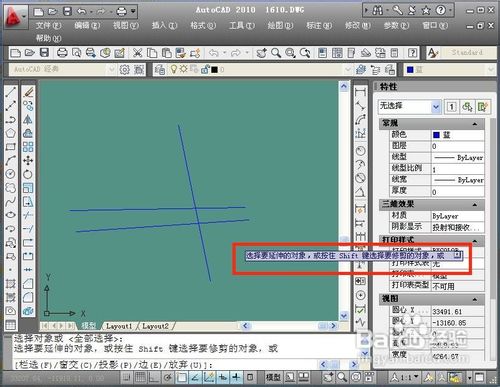The image size is (500, 387).
Task: Select the Rectangle draw tool
Action: [11, 147]
